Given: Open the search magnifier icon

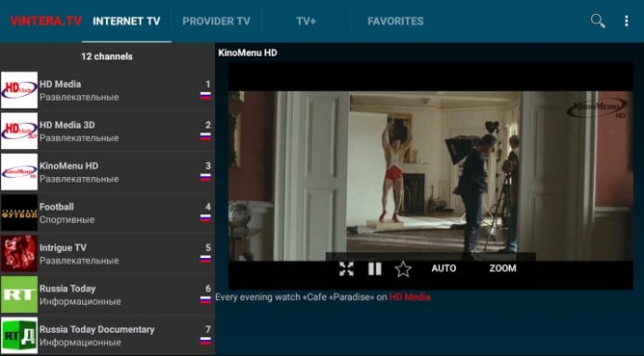Looking at the screenshot, I should point(597,21).
